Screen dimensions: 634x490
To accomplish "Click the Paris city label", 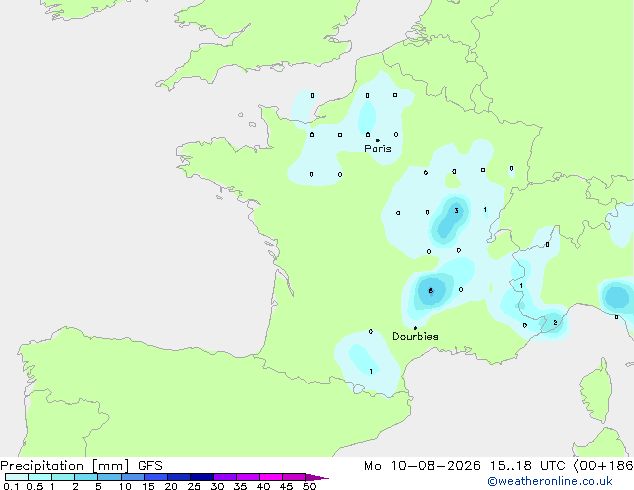I will 378,148.
